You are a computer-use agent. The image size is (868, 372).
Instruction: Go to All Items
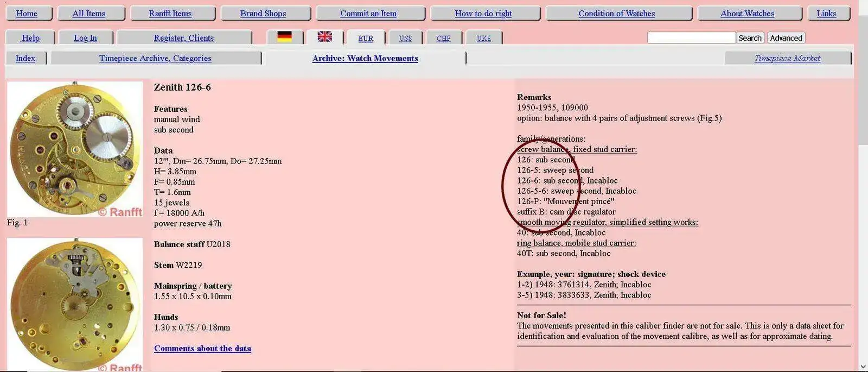[x=89, y=14]
